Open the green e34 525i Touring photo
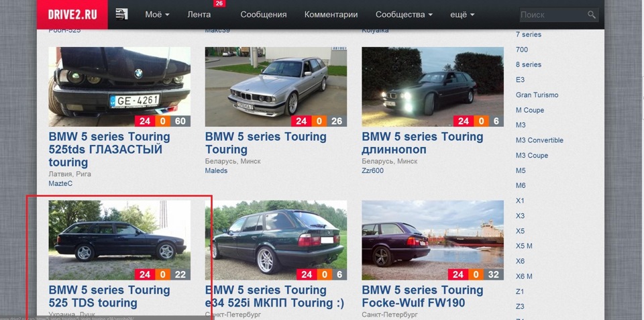 [x=276, y=240]
